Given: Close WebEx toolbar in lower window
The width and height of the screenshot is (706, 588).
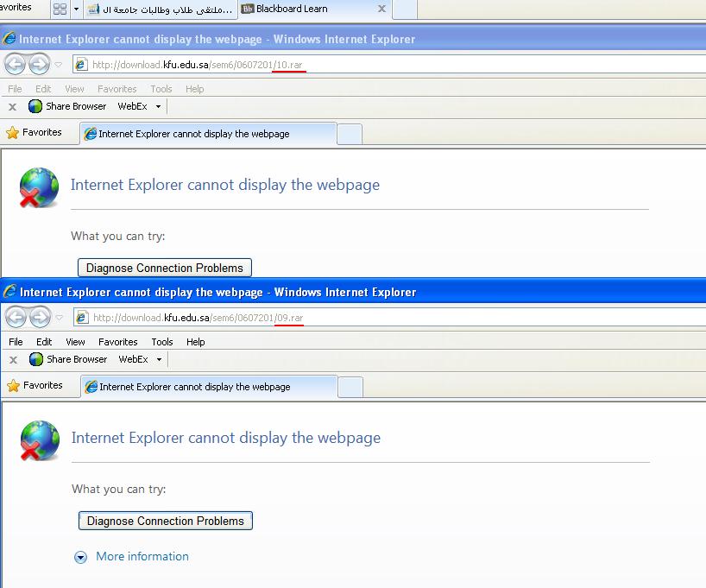Looking at the screenshot, I should (14, 359).
